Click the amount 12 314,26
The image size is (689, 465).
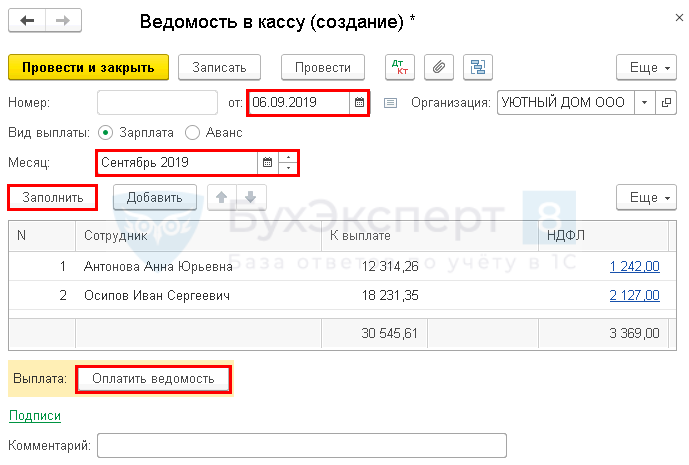(390, 266)
